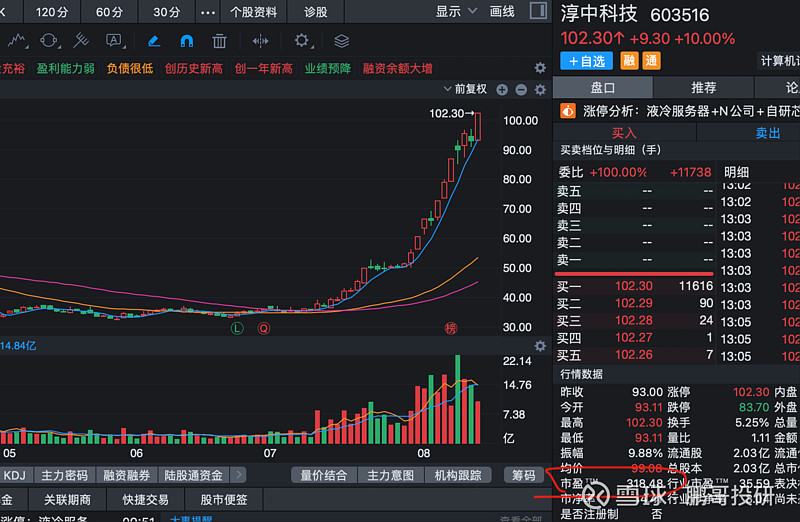Click the 盈利能力弱 tag
The width and height of the screenshot is (800, 522).
(x=66, y=68)
